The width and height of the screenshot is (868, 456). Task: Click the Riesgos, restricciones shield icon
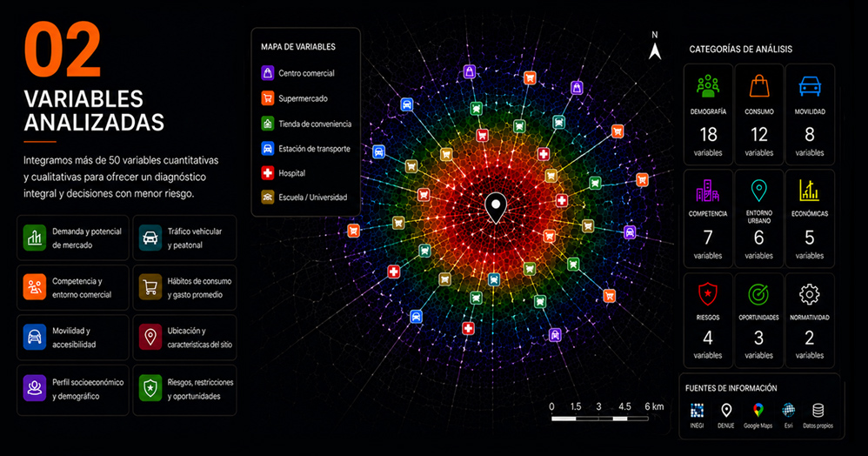coord(150,388)
